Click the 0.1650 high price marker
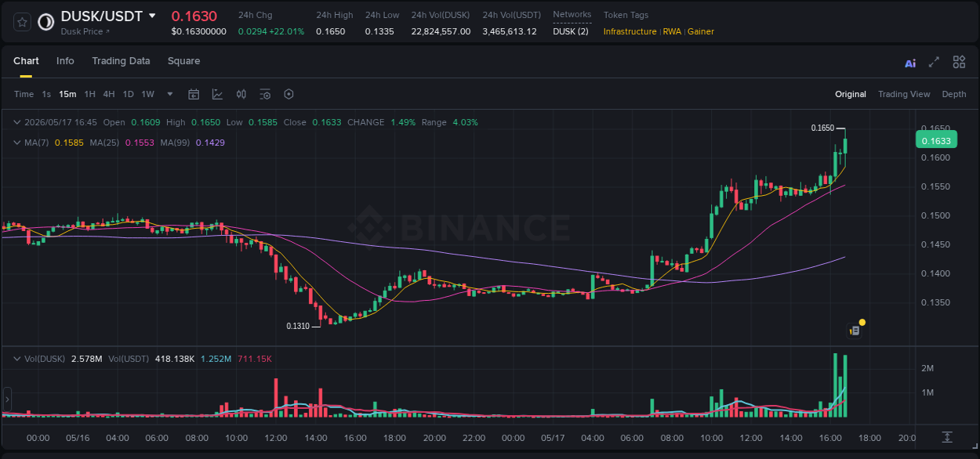Viewport: 980px width, 459px height. [x=822, y=128]
